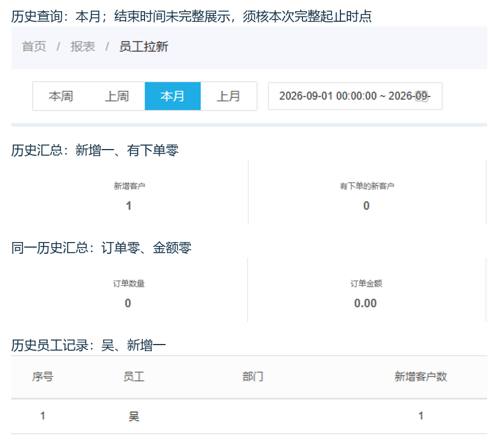Screen dimensions: 504x437
Task: Click the 序号 column header
Action: 43,376
